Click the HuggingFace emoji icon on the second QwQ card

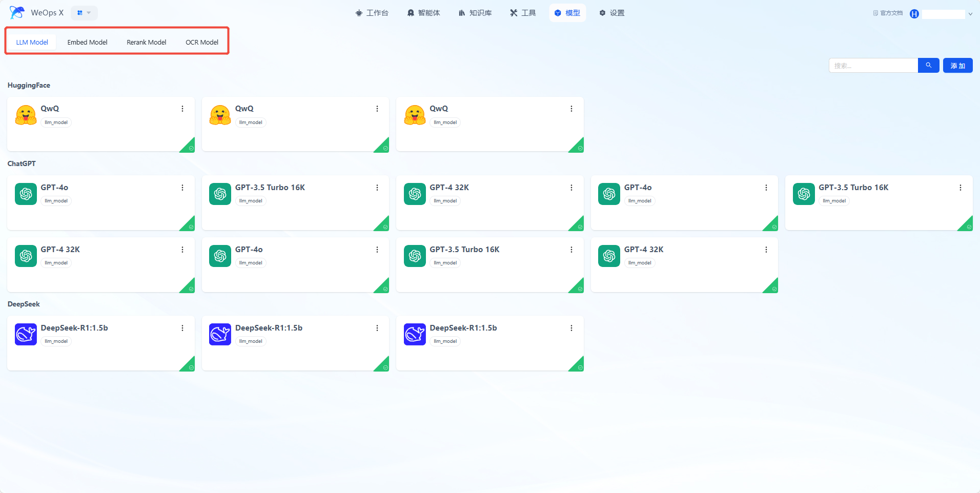(x=220, y=115)
